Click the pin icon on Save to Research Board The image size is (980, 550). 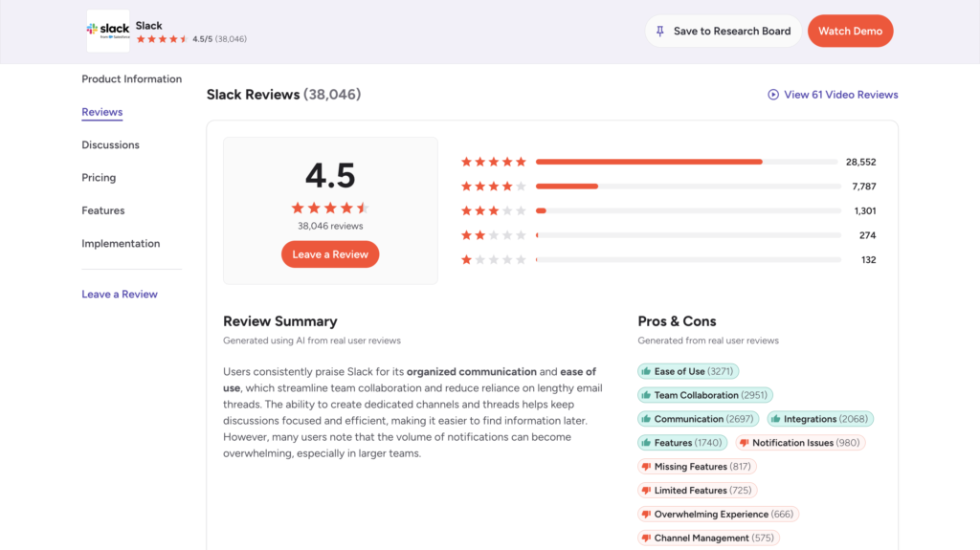click(x=659, y=31)
